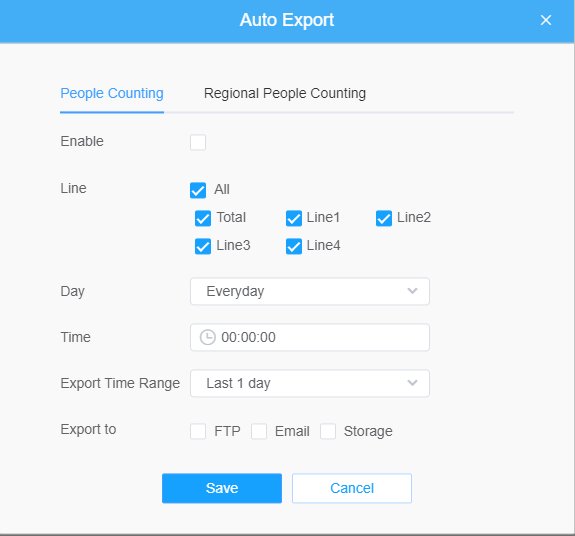Select the People Counting tab
The image size is (575, 536).
(112, 93)
